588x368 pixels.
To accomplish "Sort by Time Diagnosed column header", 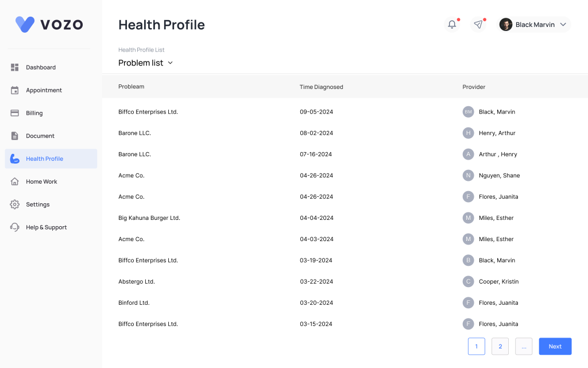I will pyautogui.click(x=321, y=87).
